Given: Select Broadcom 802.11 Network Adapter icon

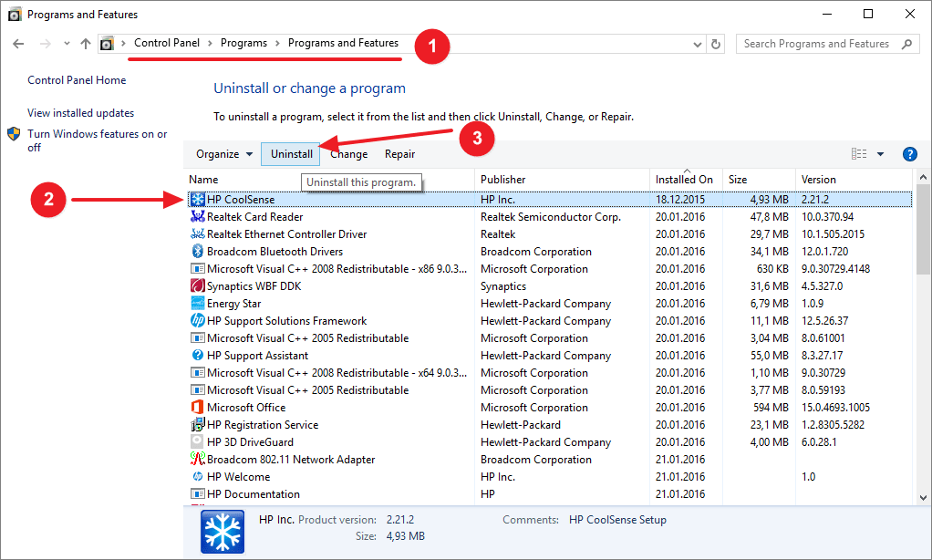Looking at the screenshot, I should (x=197, y=459).
